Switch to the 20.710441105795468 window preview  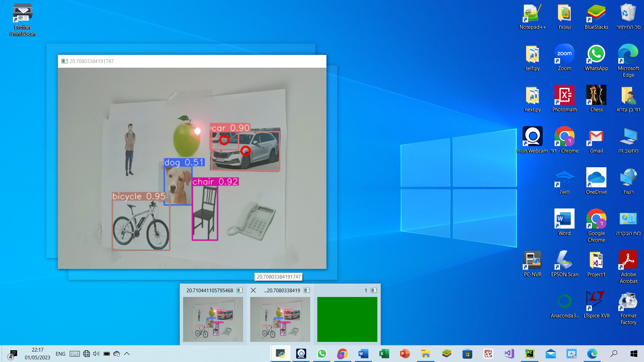(213, 319)
